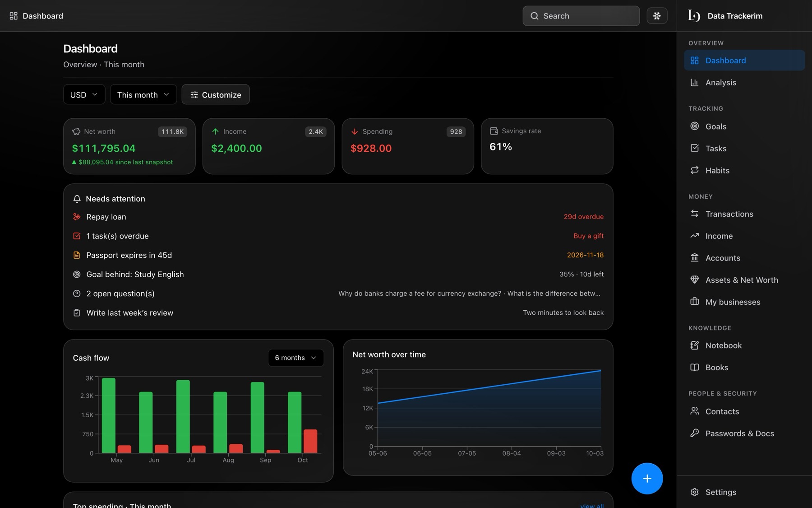The image size is (812, 508).
Task: Click the Data Trackerim logo icon
Action: 694,16
